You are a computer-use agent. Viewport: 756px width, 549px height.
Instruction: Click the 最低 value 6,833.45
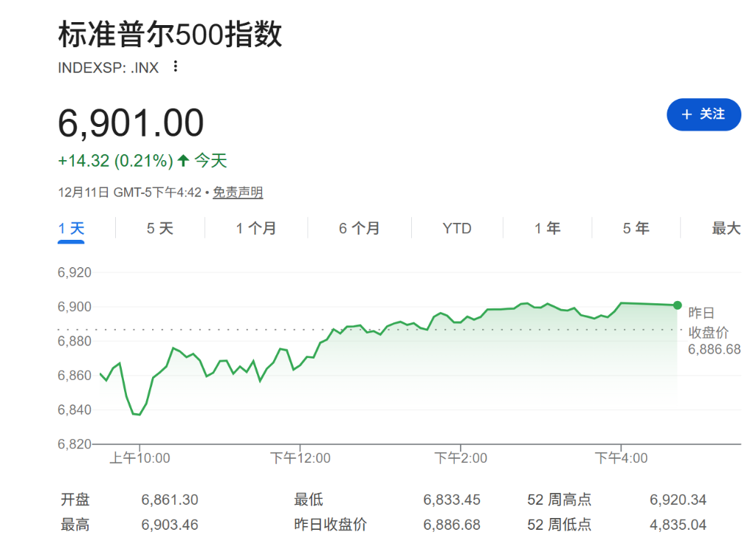click(x=451, y=500)
